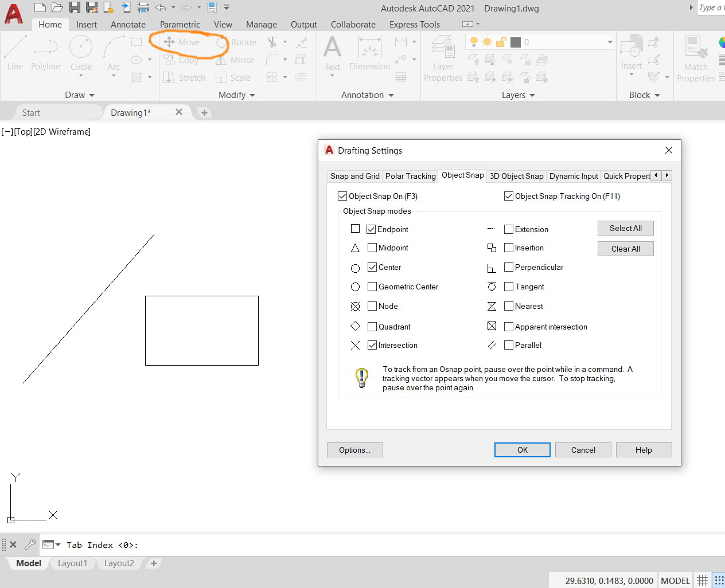Image resolution: width=725 pixels, height=588 pixels.
Task: Activate the Copy command
Action: 181,60
